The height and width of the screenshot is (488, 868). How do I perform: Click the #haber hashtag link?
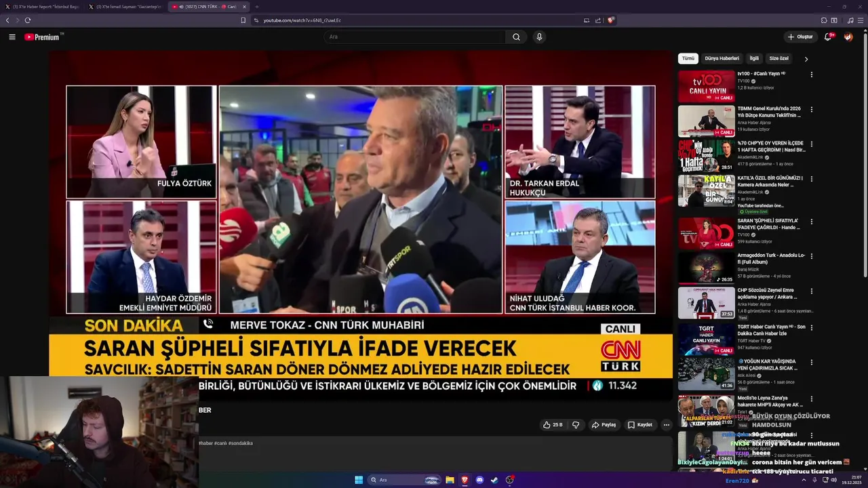point(205,443)
